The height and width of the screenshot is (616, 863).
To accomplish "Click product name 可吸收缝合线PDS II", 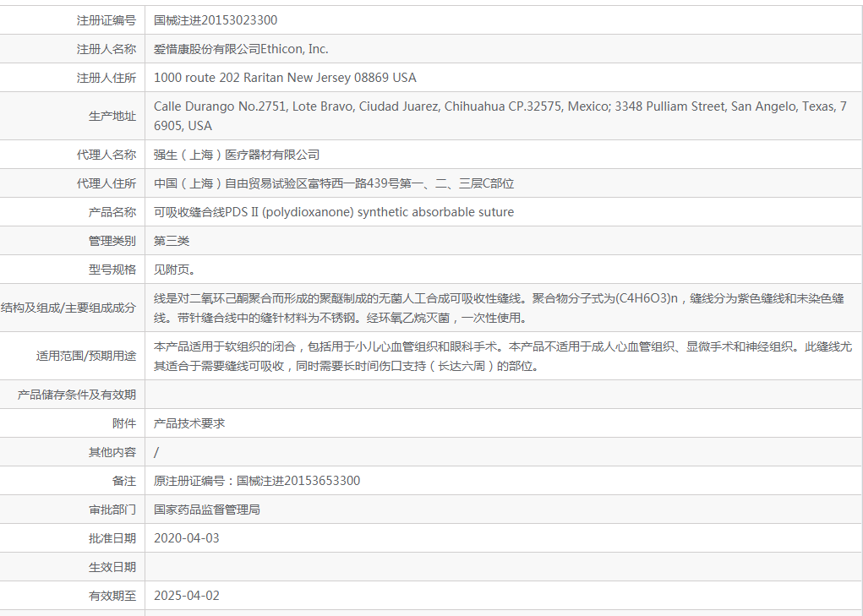I will point(334,212).
